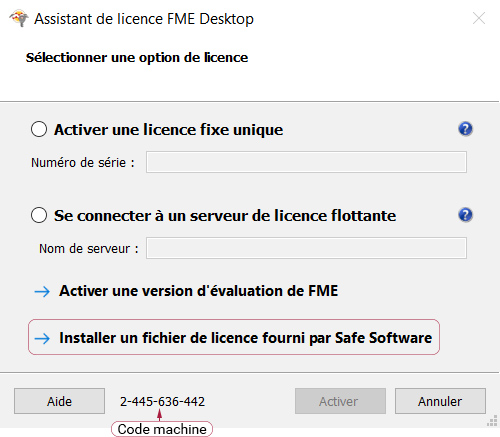This screenshot has height=437, width=500.
Task: Click the FME Desktop logo in title bar
Action: (19, 18)
